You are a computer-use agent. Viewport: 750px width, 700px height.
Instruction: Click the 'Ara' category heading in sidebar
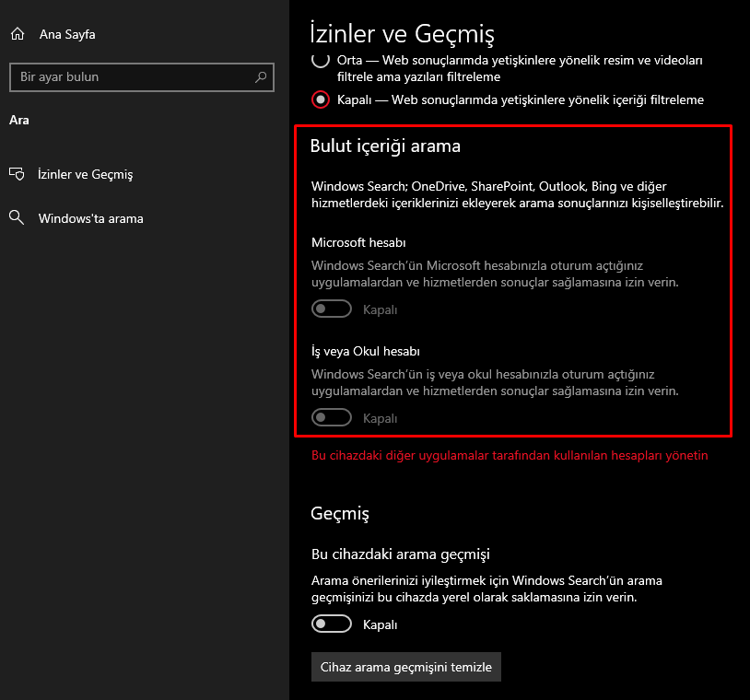click(x=18, y=119)
